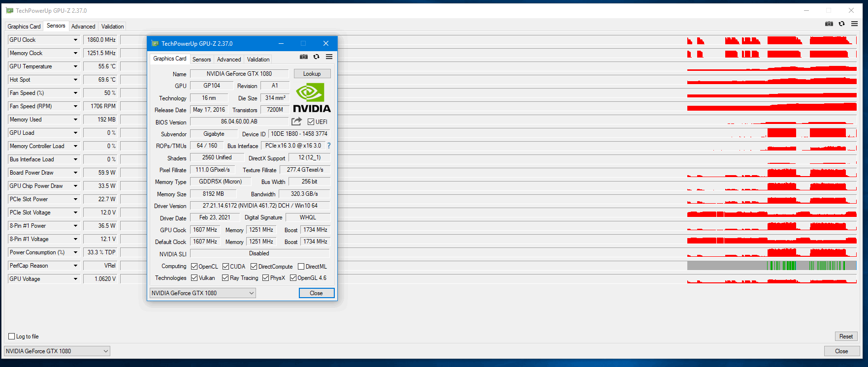868x367 pixels.
Task: Click Bus Interface question mark help icon
Action: coord(329,146)
